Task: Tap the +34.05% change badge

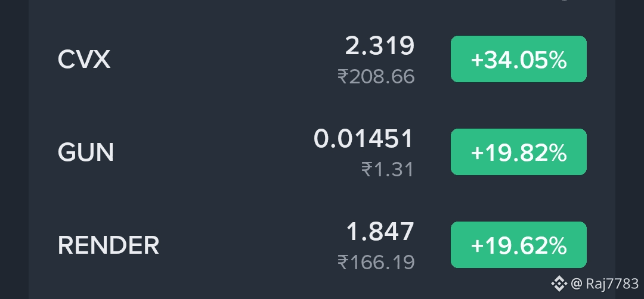Action: (x=518, y=59)
